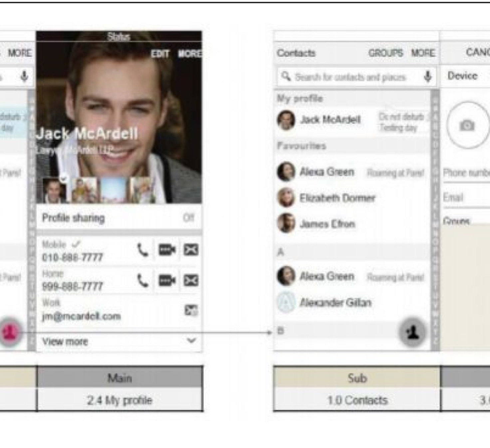The width and height of the screenshot is (490, 448).
Task: Click the Mobile default checkmark
Action: click(x=76, y=244)
